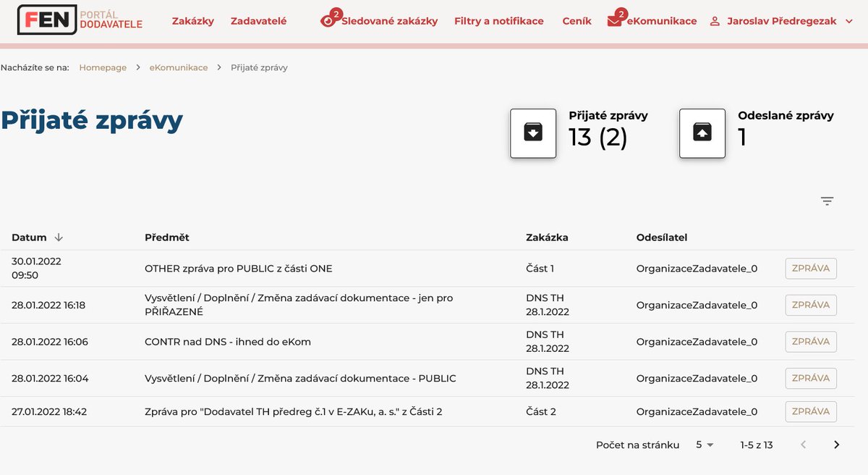Click date 28.01.2022 16:06
868x475 pixels.
(x=50, y=342)
